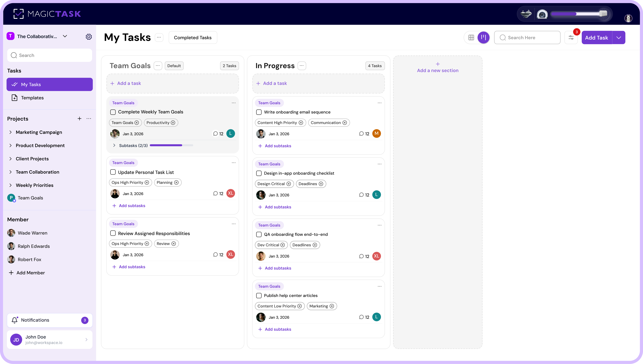The width and height of the screenshot is (643, 364).
Task: Expand Weekly Priorities project
Action: [x=10, y=185]
